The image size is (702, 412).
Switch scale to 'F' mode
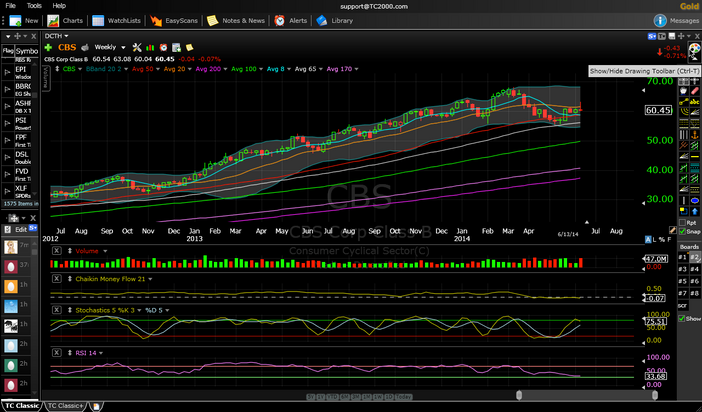670,240
